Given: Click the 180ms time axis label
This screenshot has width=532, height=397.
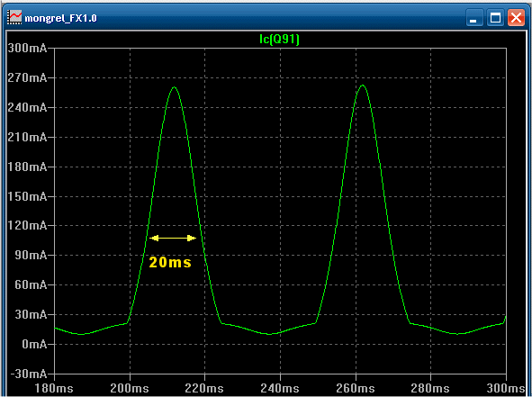Looking at the screenshot, I should [x=54, y=388].
